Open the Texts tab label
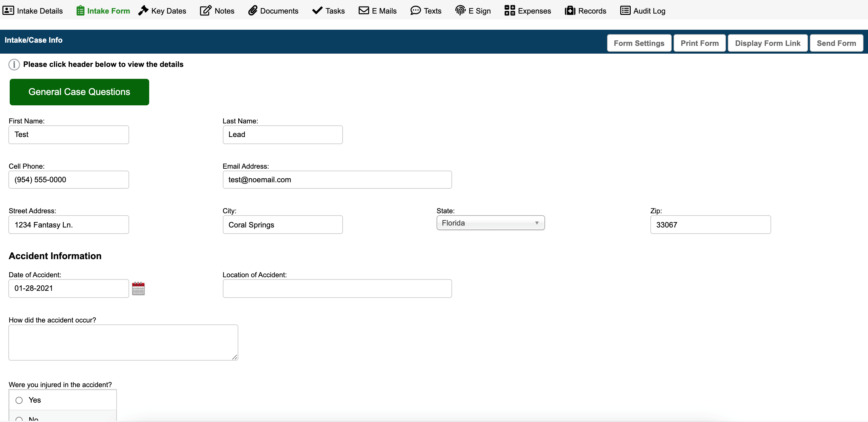 [432, 11]
